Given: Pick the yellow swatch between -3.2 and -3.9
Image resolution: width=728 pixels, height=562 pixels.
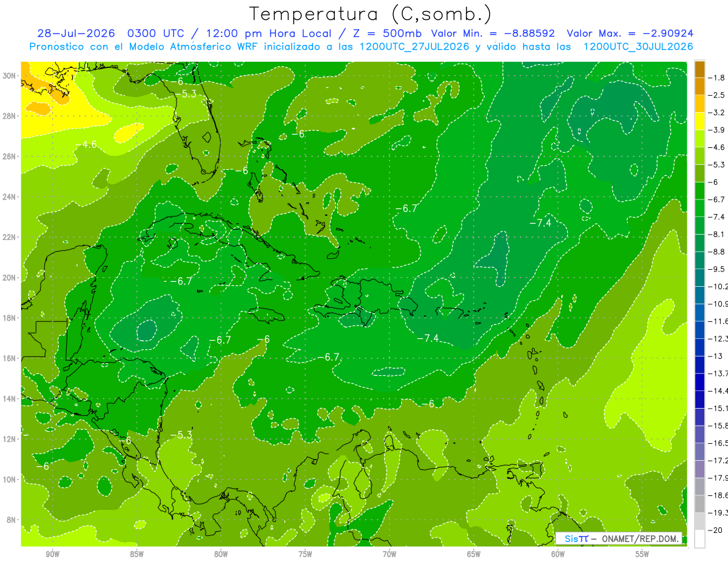Looking at the screenshot, I should pos(699,121).
